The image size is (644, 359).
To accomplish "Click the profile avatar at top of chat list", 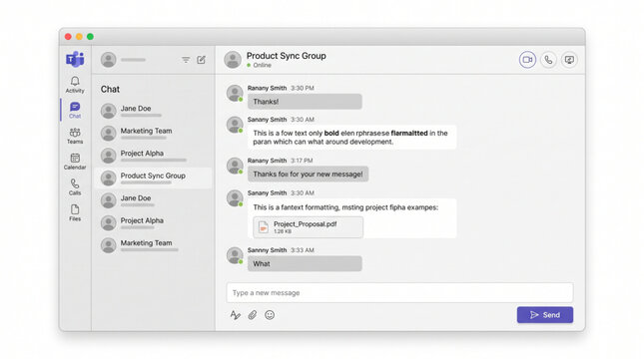I will click(109, 60).
